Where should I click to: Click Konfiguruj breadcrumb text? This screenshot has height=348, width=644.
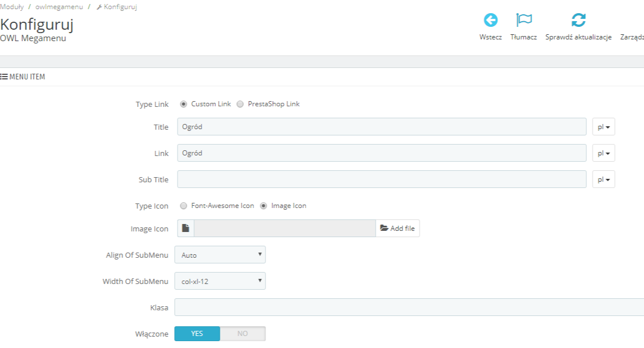[x=120, y=7]
